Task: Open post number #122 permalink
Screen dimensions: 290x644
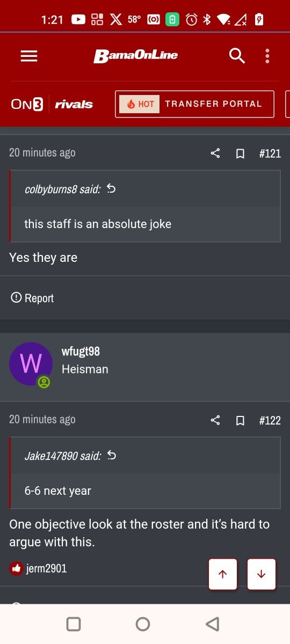Action: pos(270,420)
